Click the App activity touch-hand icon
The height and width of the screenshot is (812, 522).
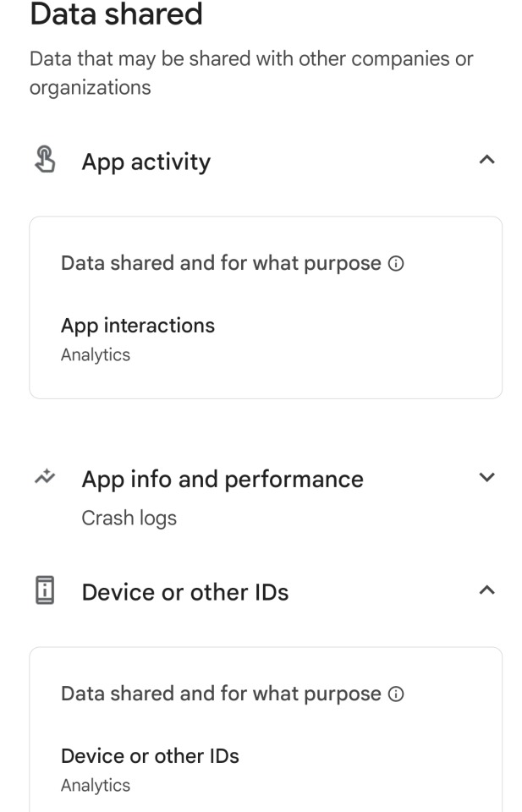click(45, 160)
